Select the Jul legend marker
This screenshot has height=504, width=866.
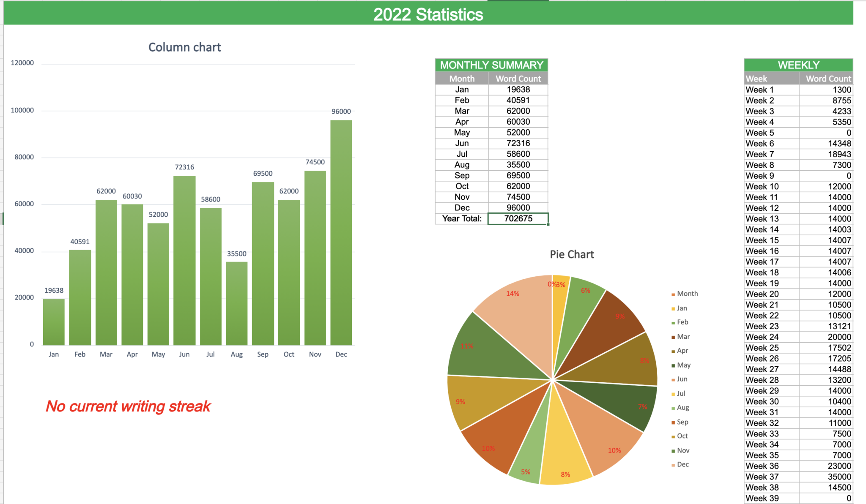pos(673,393)
